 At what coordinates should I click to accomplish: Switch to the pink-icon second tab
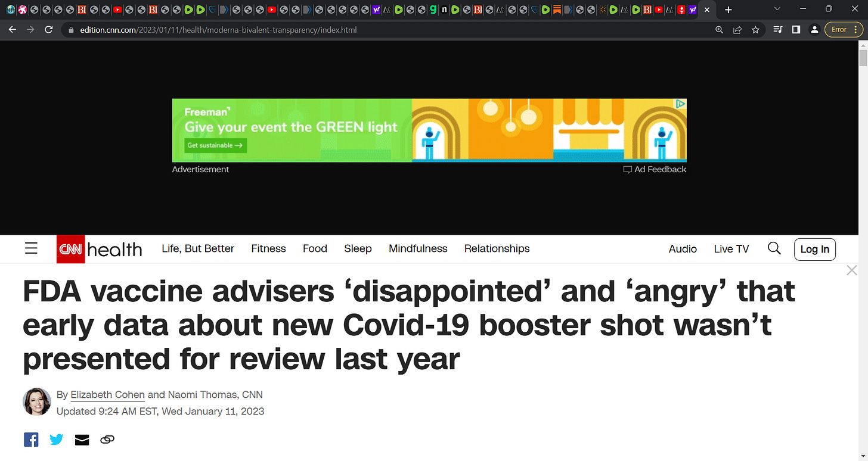click(x=22, y=10)
